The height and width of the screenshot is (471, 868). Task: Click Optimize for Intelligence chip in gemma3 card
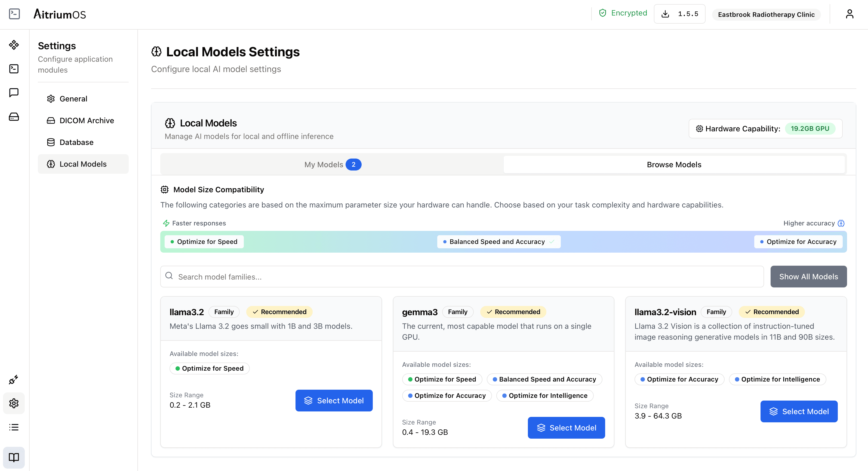[x=545, y=396]
